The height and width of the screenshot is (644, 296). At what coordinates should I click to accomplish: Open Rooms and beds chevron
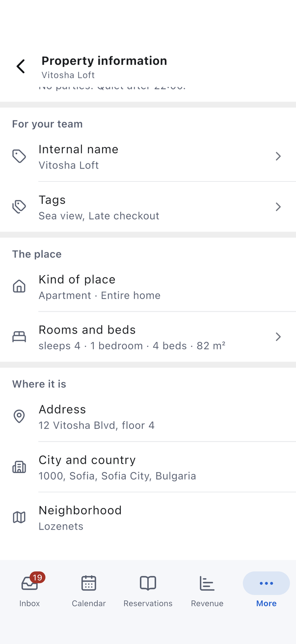(278, 337)
